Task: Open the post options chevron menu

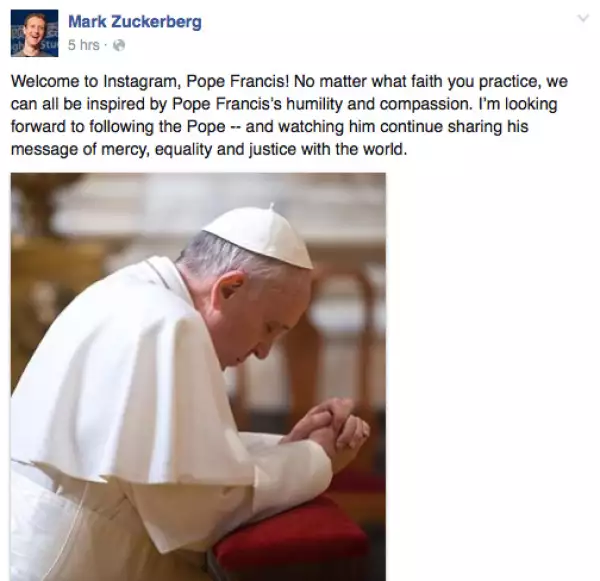Action: click(x=583, y=18)
